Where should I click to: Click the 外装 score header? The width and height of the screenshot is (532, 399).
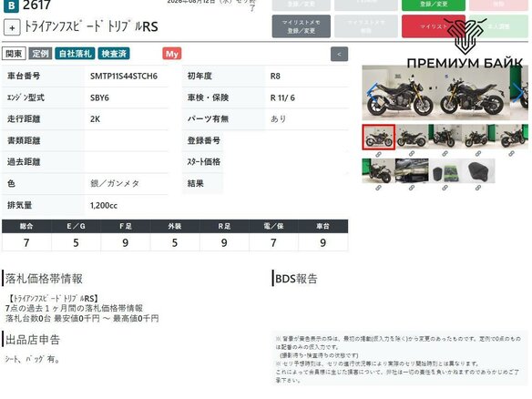(x=174, y=226)
